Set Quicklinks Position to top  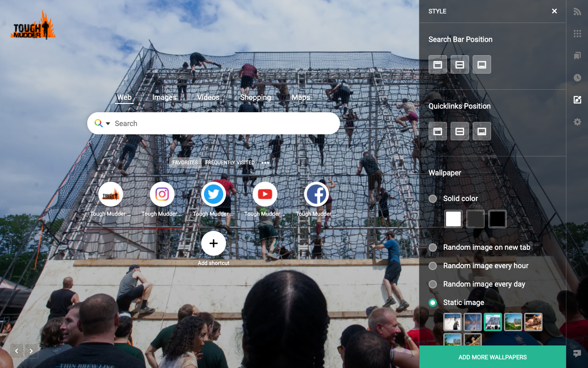(x=438, y=132)
